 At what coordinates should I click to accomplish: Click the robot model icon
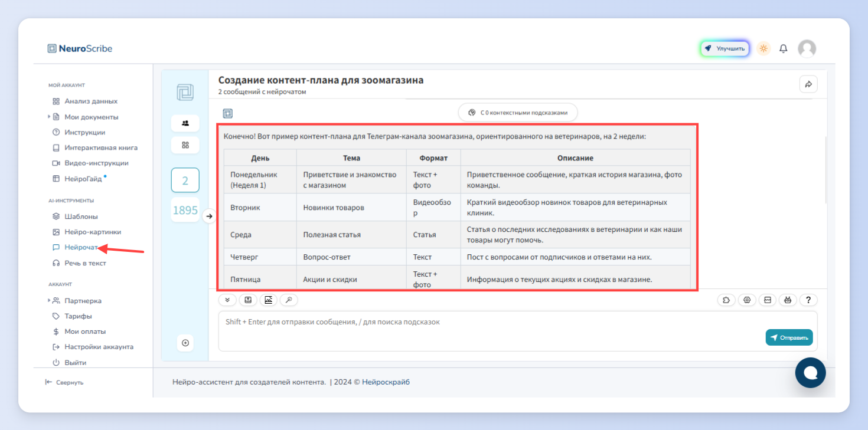pos(788,300)
